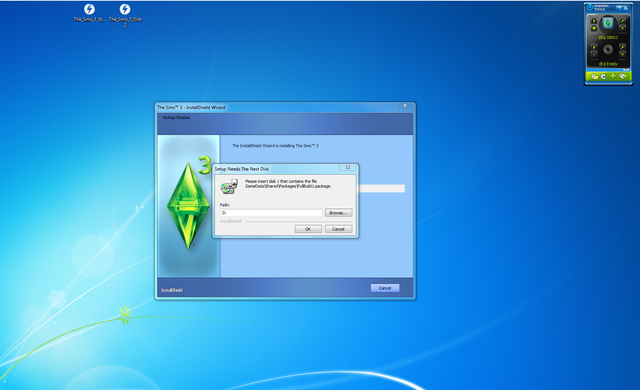Open The_Sims_3_Disk desktop image file
Image resolution: width=640 pixels, height=390 pixels.
point(125,15)
